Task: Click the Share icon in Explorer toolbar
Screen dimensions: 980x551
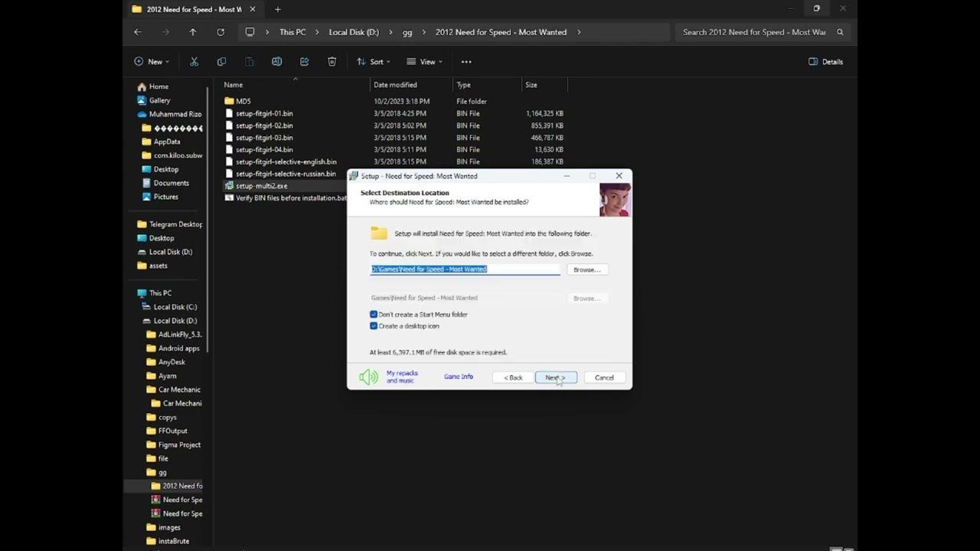Action: pyautogui.click(x=304, y=61)
